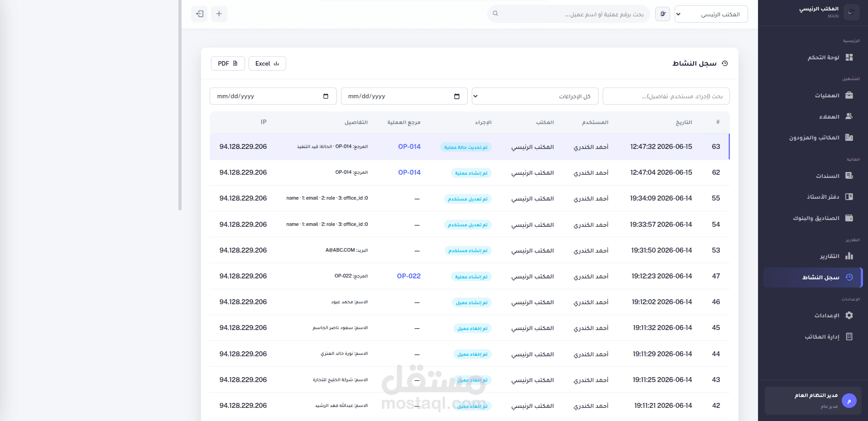Image resolution: width=868 pixels, height=421 pixels.
Task: Open OP-014 reference link in row 63
Action: (x=409, y=147)
